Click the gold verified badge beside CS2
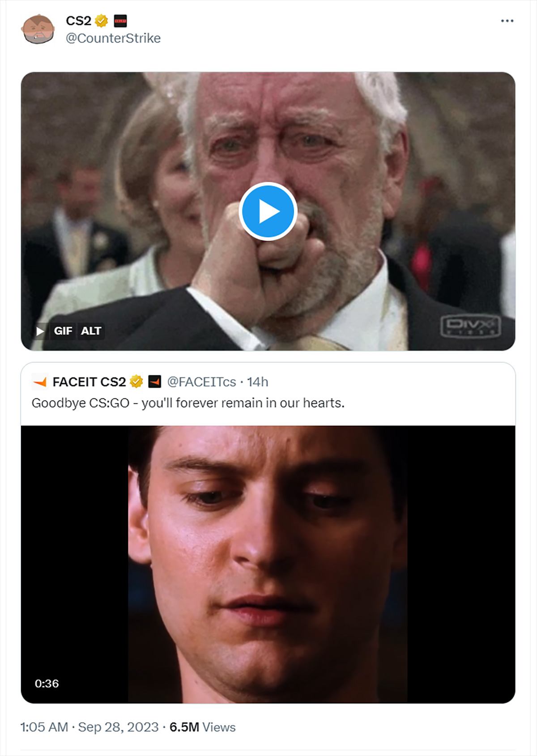The width and height of the screenshot is (537, 756). point(102,21)
